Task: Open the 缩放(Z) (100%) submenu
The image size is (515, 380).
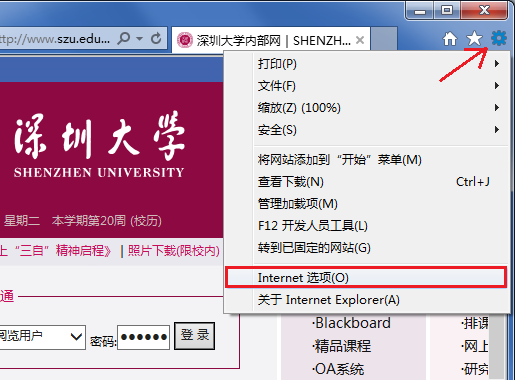Action: pyautogui.click(x=367, y=108)
